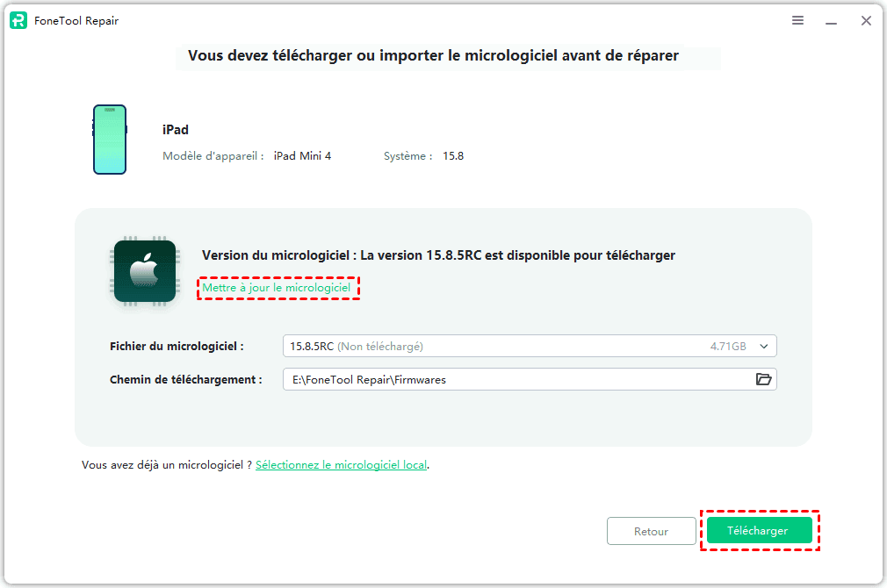The image size is (887, 588).
Task: Click the FoneTool Repair logo icon
Action: click(x=18, y=21)
